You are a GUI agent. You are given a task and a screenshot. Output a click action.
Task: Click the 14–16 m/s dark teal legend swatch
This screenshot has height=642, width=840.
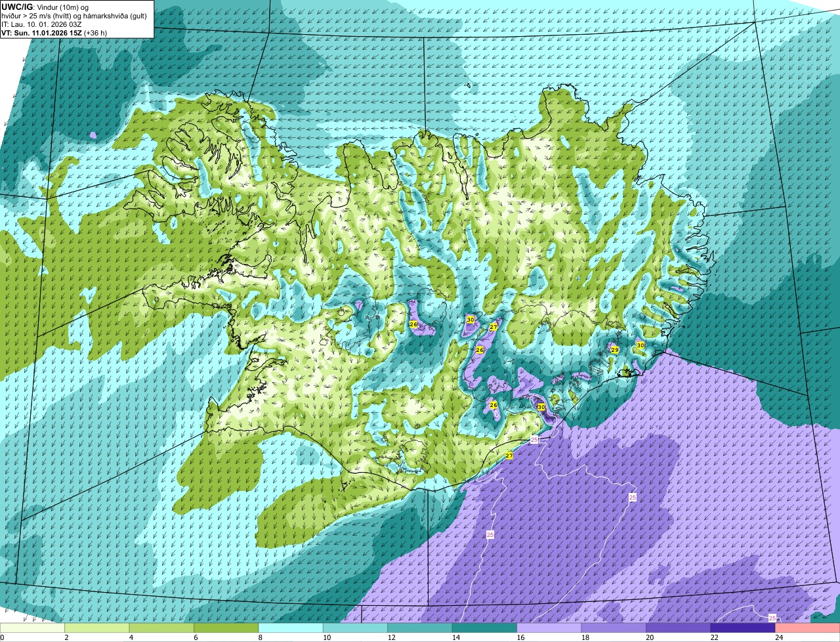click(485, 628)
